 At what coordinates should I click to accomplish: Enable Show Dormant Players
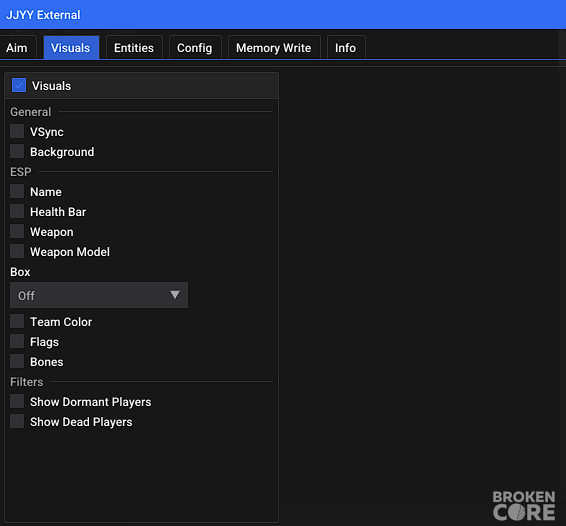[x=17, y=401]
